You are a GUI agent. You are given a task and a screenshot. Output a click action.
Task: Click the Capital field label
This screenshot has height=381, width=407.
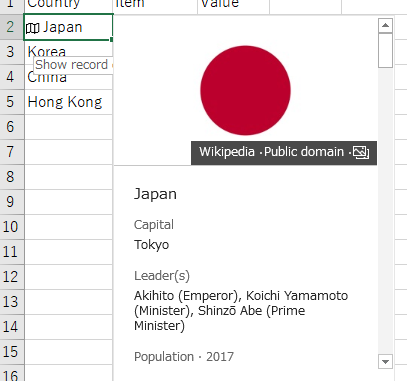point(154,225)
